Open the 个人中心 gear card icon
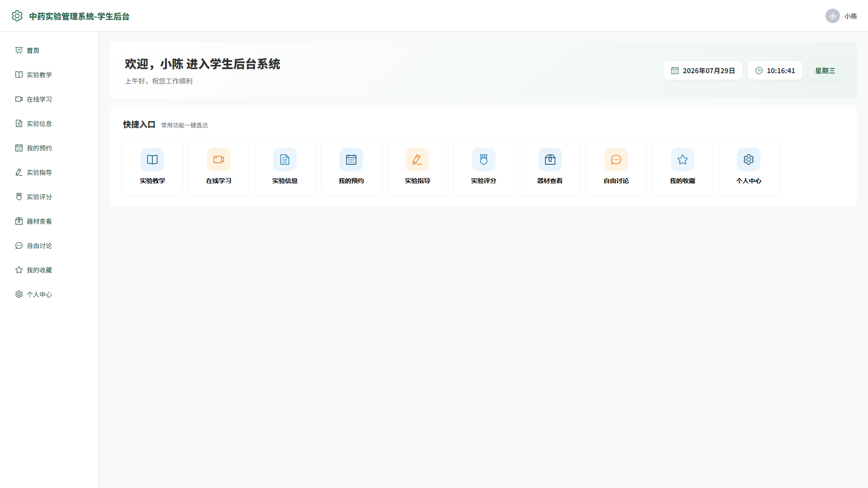Viewport: 868px width, 488px height. (749, 160)
